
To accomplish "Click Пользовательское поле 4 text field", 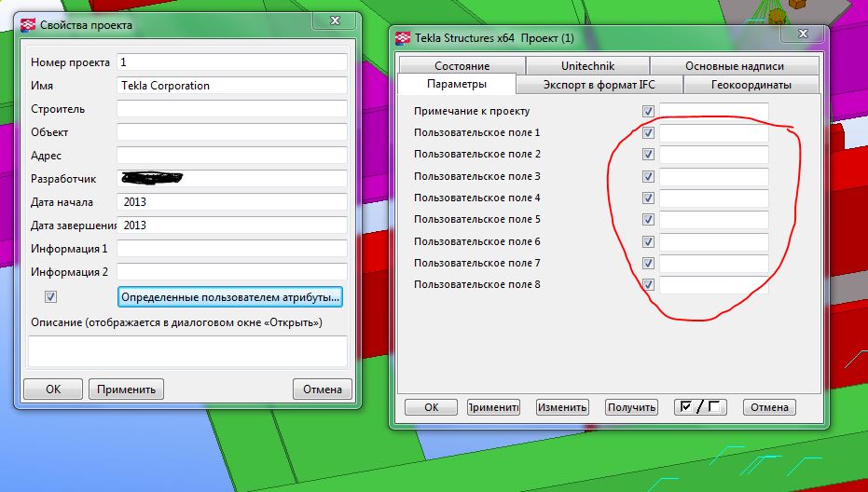I will 713,198.
